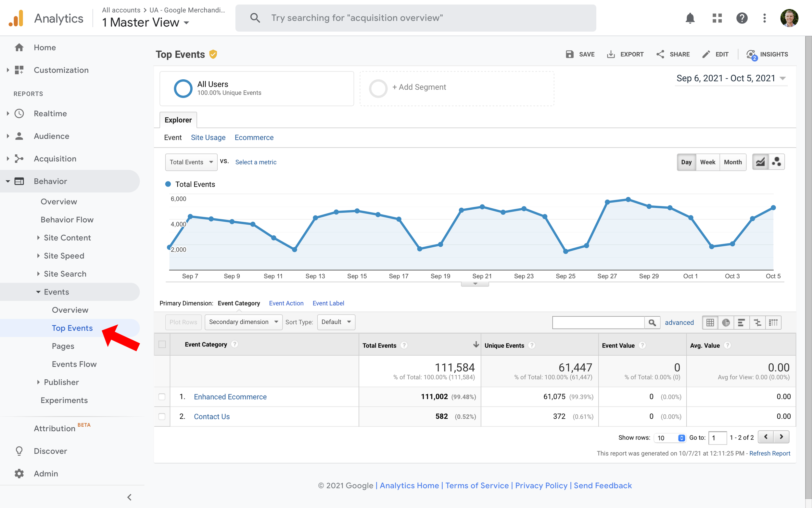Image resolution: width=812 pixels, height=508 pixels.
Task: Check the Enhanced Ecommerce row checkbox
Action: coord(162,397)
